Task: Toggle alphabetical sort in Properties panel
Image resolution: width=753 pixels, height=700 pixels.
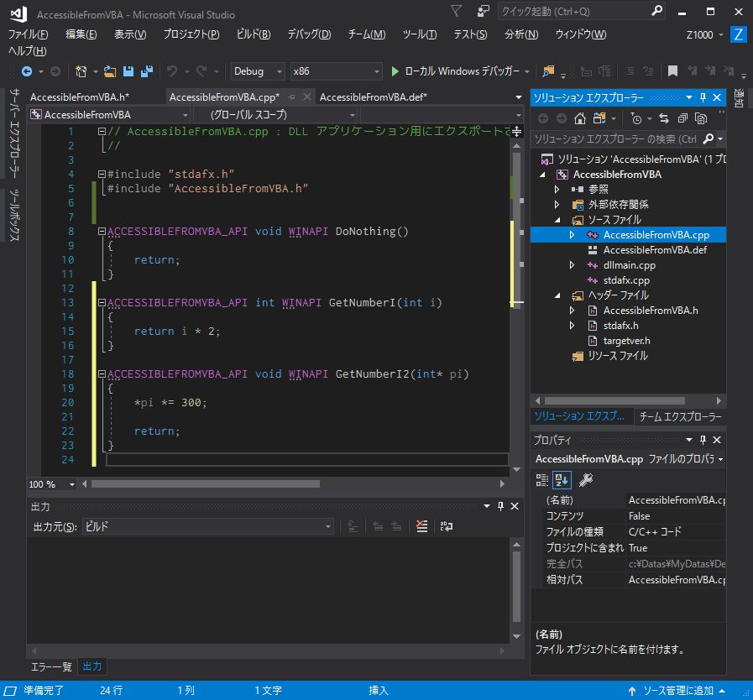Action: [x=562, y=479]
